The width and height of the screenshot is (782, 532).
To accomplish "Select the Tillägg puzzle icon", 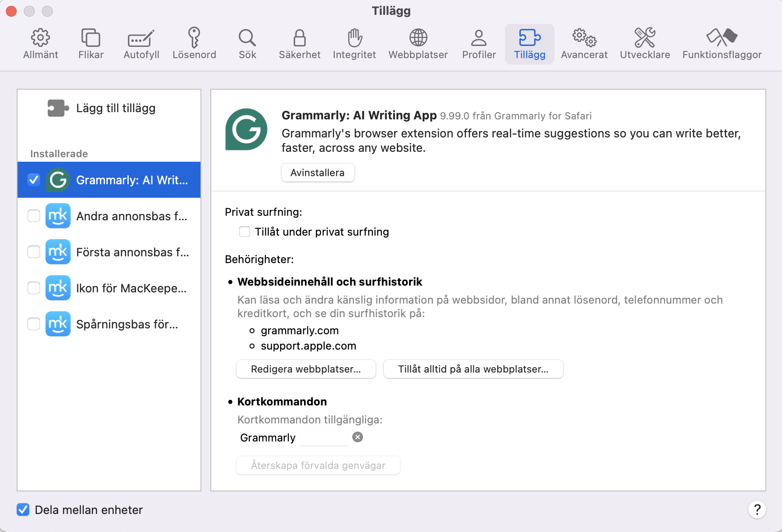I will (530, 38).
